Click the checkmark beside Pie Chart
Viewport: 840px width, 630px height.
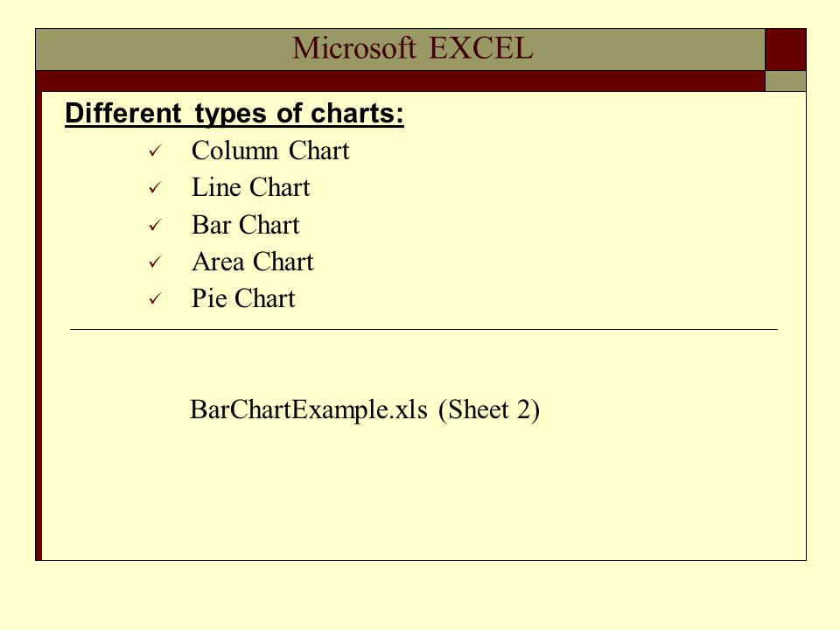pyautogui.click(x=155, y=299)
